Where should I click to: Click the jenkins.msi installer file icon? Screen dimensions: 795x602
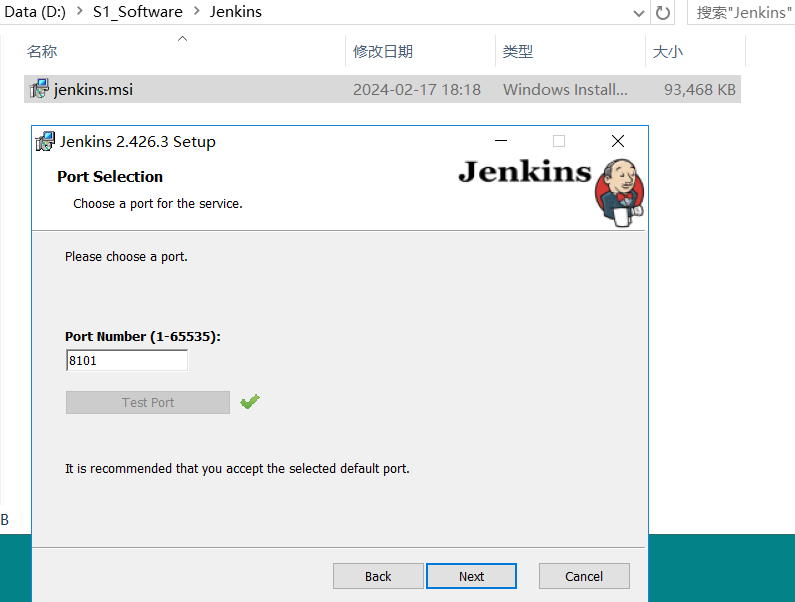(x=39, y=89)
